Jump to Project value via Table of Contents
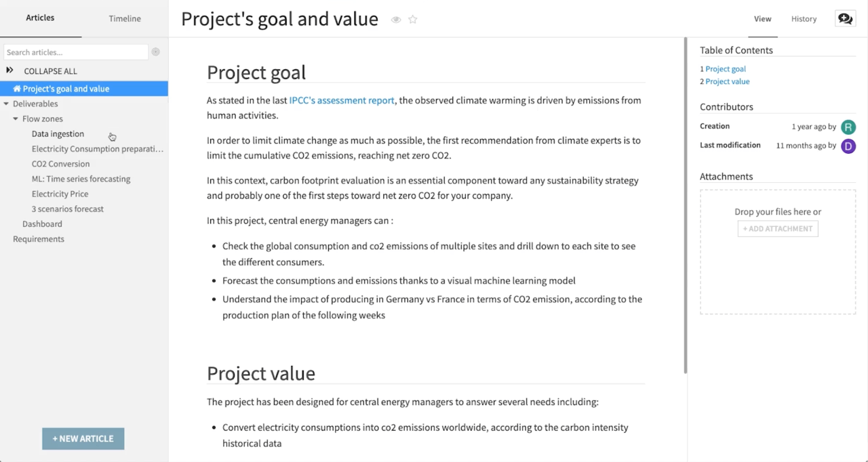 728,81
